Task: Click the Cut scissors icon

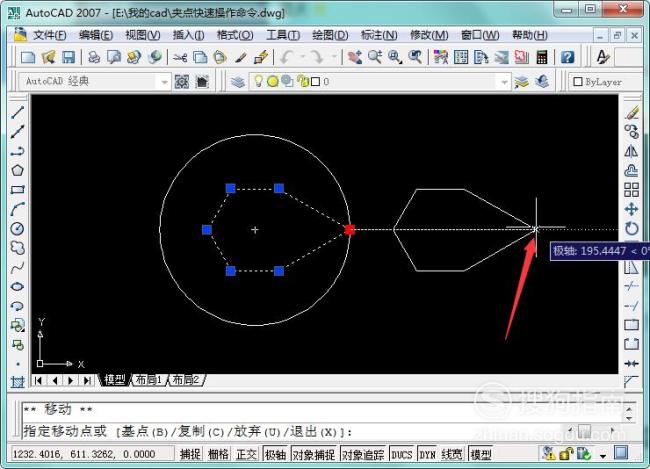Action: point(180,57)
